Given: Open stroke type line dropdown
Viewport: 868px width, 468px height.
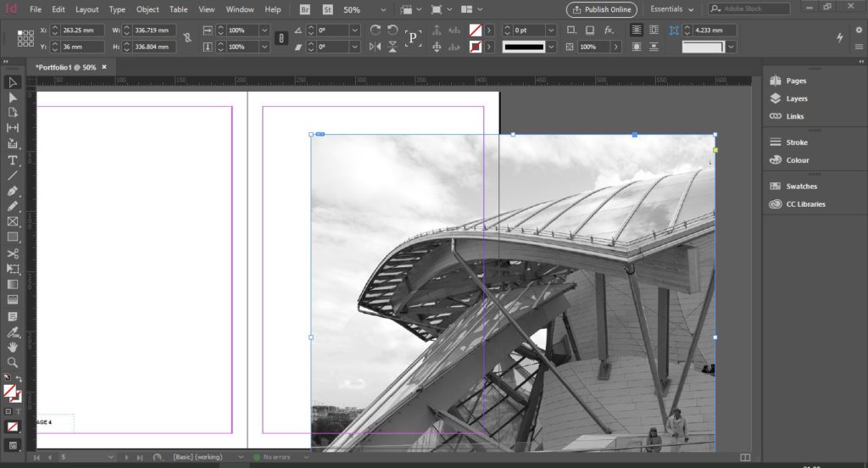Looking at the screenshot, I should click(551, 47).
